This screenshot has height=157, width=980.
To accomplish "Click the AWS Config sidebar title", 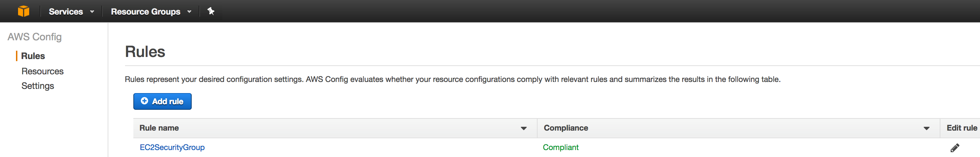I will click(x=35, y=37).
